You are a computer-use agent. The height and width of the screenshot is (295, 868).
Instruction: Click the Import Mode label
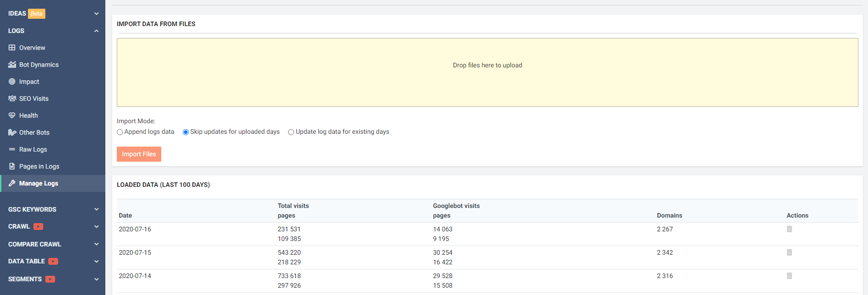[136, 121]
